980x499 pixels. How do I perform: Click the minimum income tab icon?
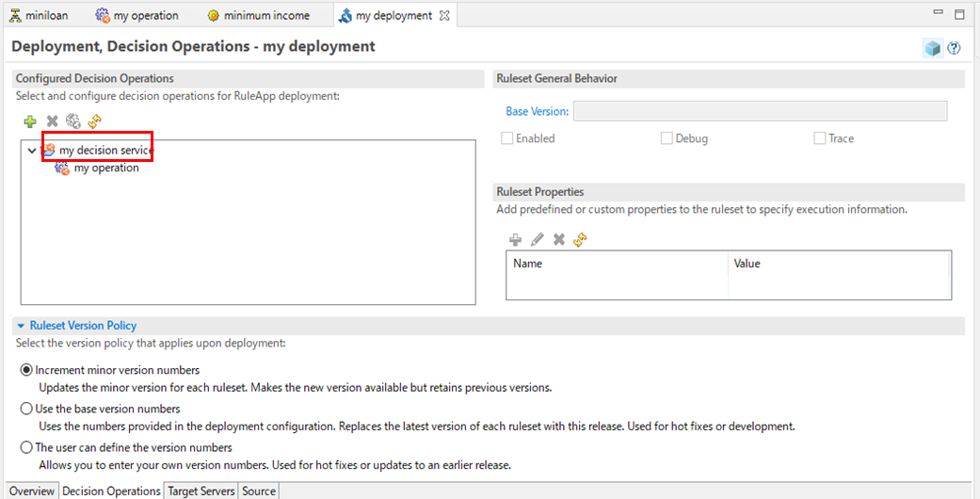[213, 16]
